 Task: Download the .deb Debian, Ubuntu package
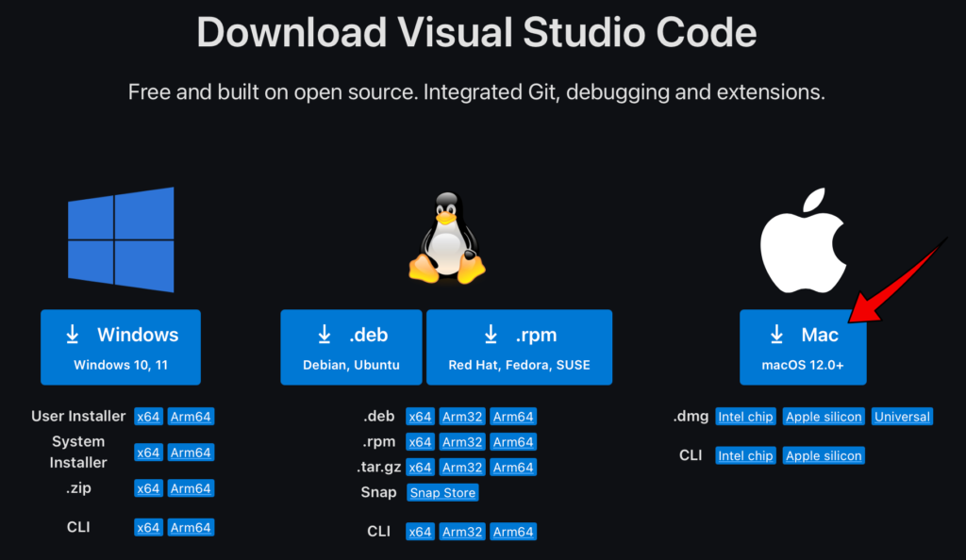(351, 347)
